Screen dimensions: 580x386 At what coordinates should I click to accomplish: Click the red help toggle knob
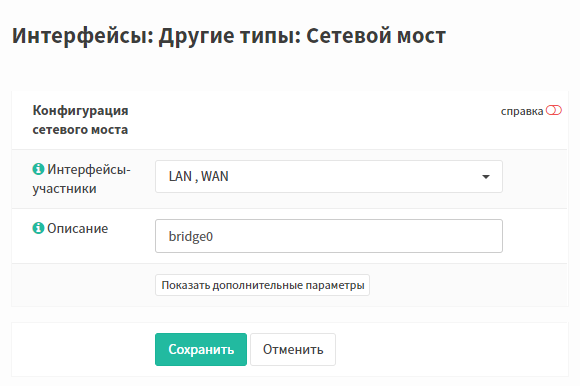click(x=551, y=110)
